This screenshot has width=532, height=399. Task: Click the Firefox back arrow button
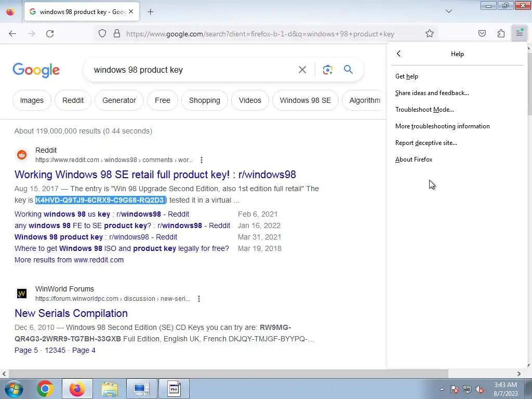[12, 34]
